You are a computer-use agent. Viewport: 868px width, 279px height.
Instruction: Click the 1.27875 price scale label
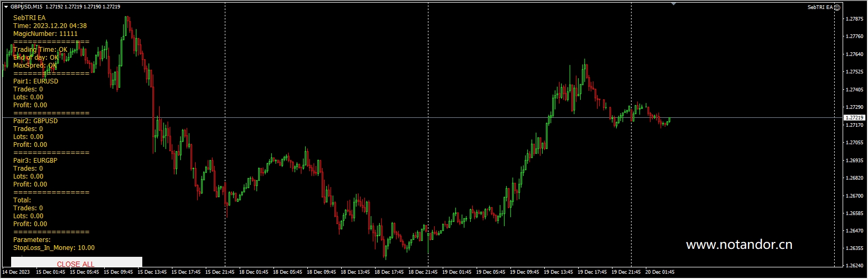click(x=855, y=19)
